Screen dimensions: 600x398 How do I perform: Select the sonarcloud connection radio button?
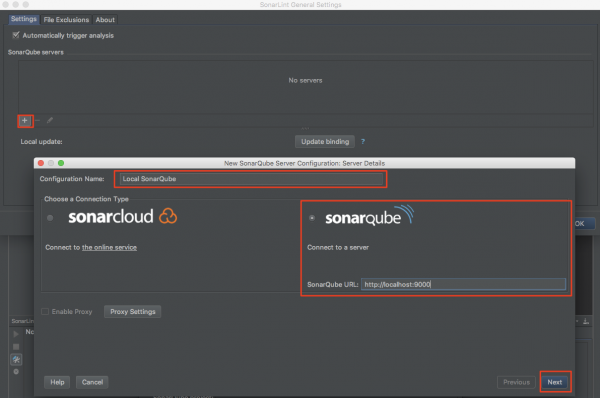tap(50, 218)
